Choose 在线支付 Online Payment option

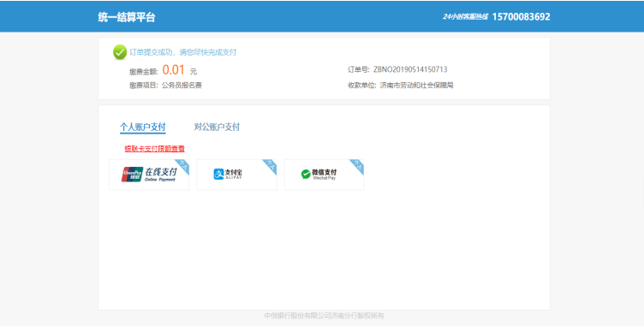[x=149, y=175]
